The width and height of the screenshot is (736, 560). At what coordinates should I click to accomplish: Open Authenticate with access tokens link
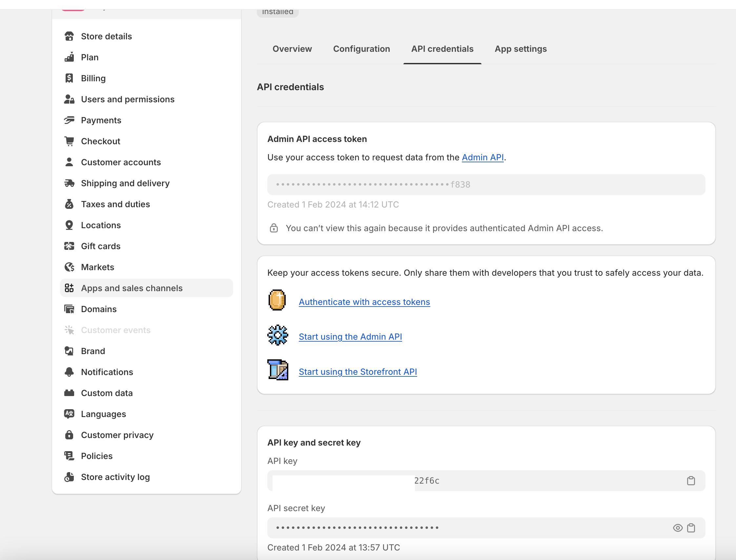[364, 302]
